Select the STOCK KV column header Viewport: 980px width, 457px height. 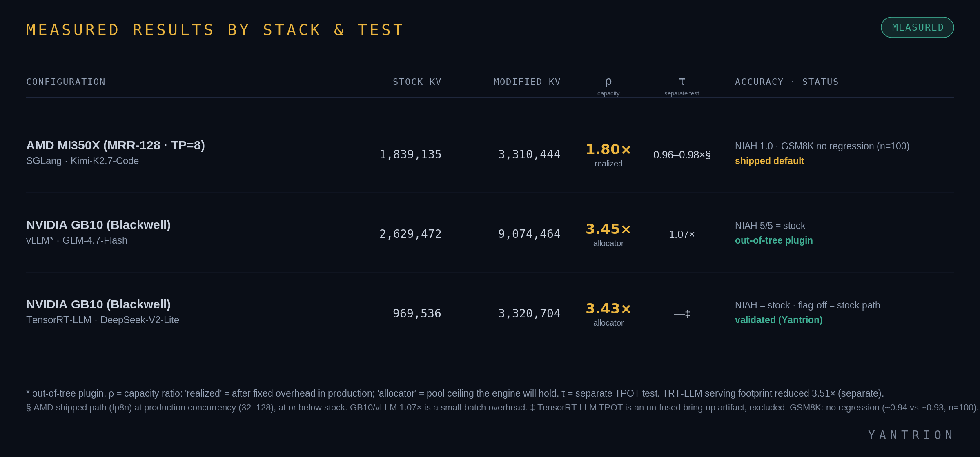click(417, 82)
